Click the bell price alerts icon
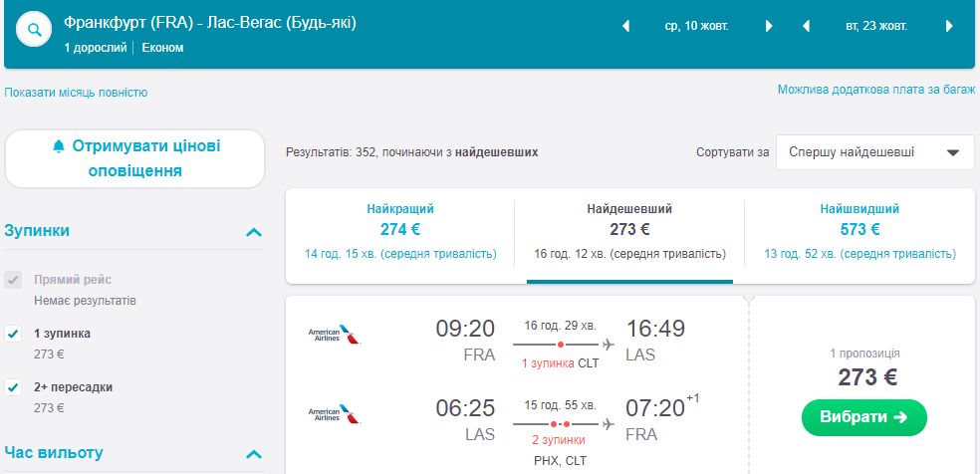This screenshot has width=980, height=474. click(59, 146)
